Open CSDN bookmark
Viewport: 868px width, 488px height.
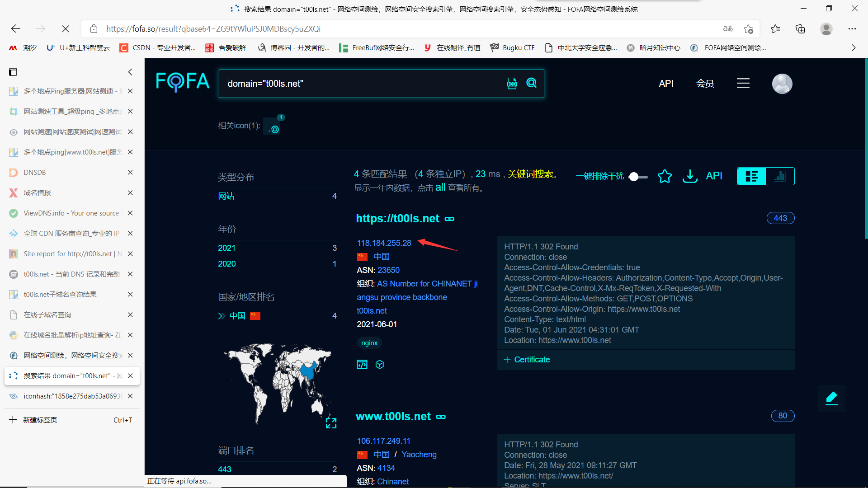[157, 47]
